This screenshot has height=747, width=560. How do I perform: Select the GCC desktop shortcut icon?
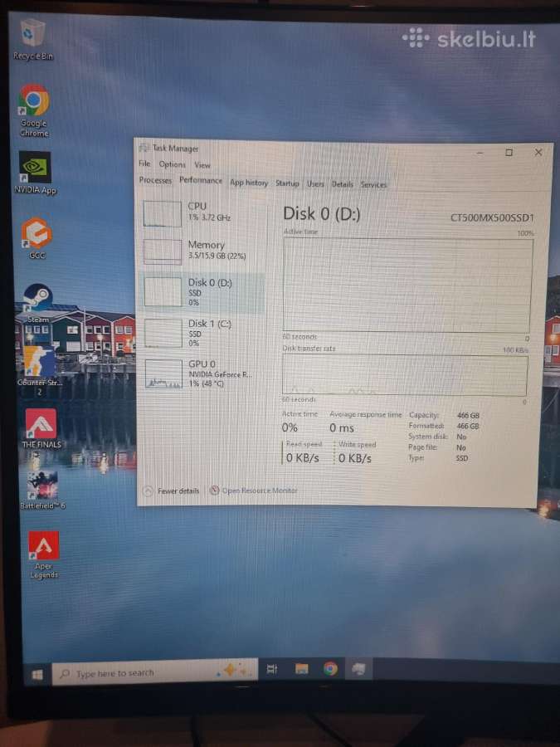coord(37,238)
